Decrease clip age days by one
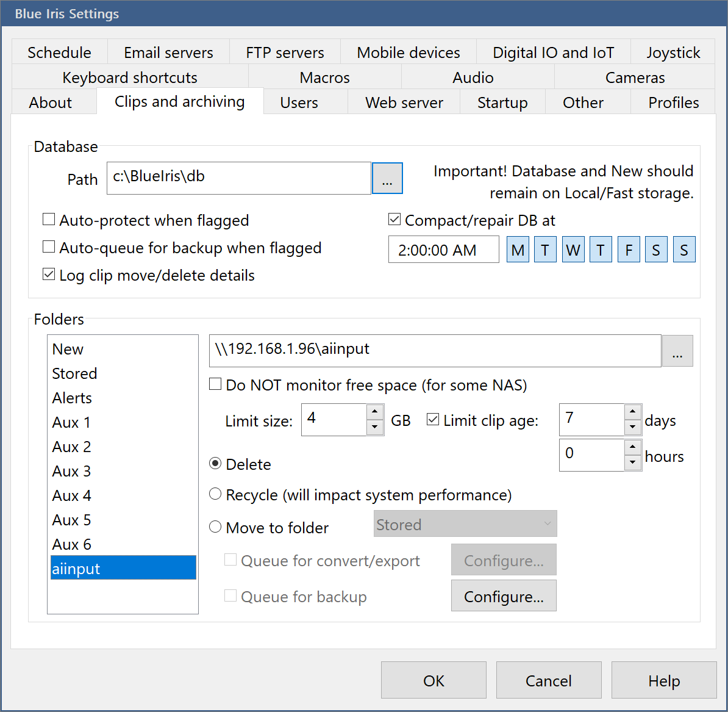This screenshot has height=712, width=728. point(633,427)
